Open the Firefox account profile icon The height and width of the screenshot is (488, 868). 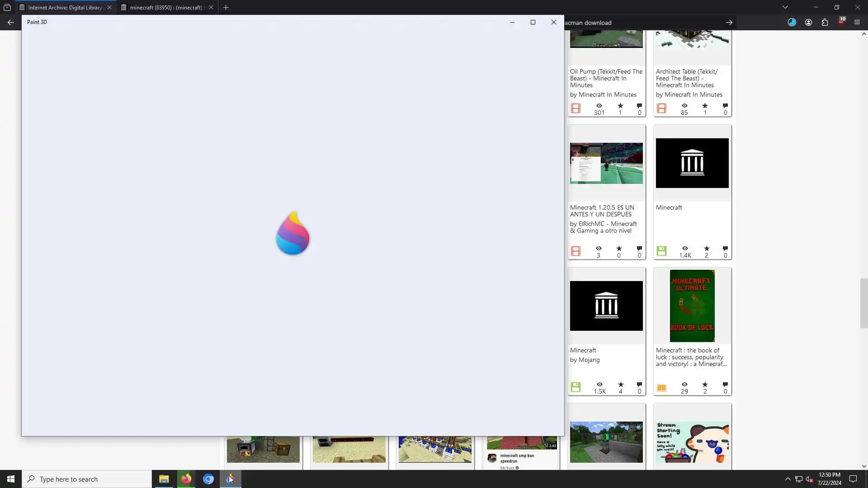tap(808, 23)
